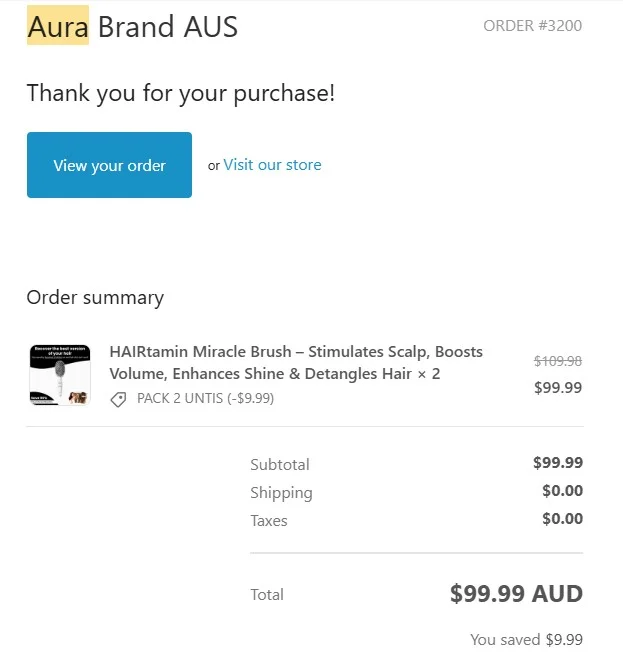The image size is (623, 662).
Task: Click the $99.99 product line price
Action: (557, 388)
